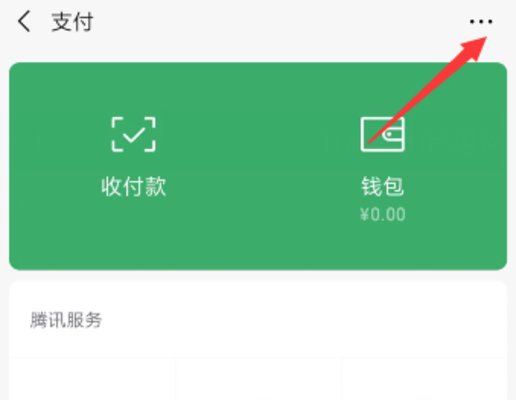This screenshot has width=516, height=400.
Task: Tap the middle dot of the more menu
Action: point(481,22)
